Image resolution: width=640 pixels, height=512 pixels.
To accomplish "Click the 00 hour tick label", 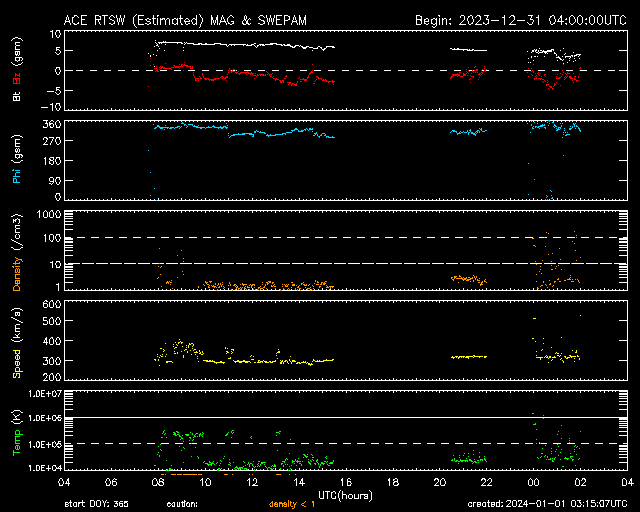I will click(x=534, y=482).
